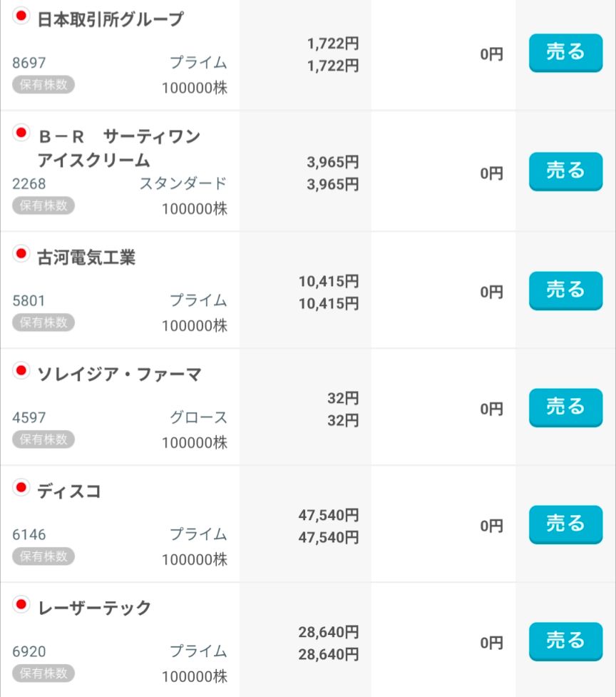Sell the ディスコ shares
Viewport: 616px width, 697px height.
[x=565, y=524]
